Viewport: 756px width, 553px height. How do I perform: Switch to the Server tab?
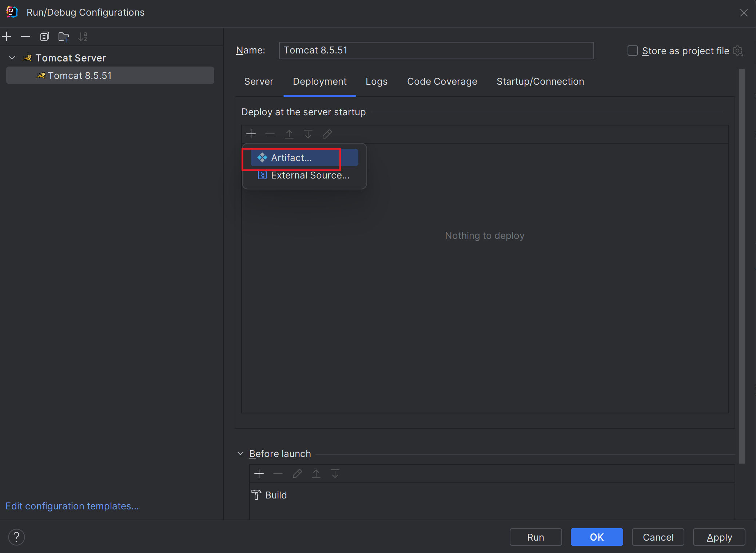pyautogui.click(x=259, y=81)
